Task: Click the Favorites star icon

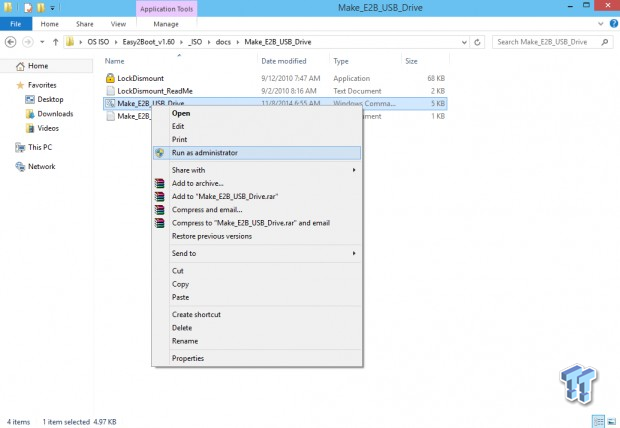Action: 20,85
